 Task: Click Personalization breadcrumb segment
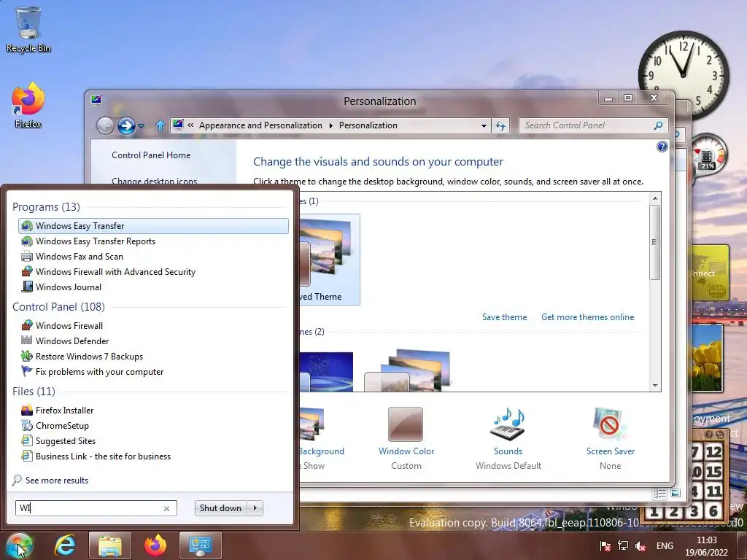tap(368, 125)
